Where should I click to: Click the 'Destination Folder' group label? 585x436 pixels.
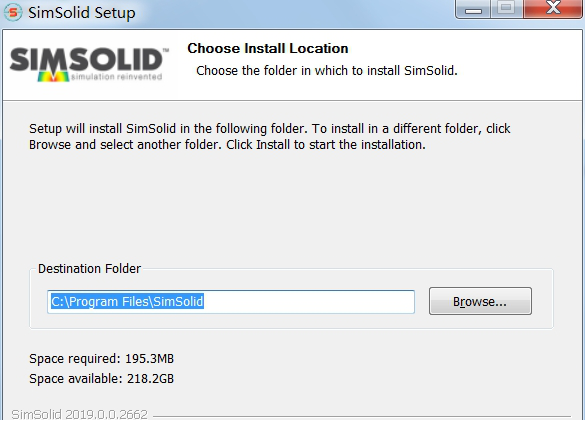(89, 269)
